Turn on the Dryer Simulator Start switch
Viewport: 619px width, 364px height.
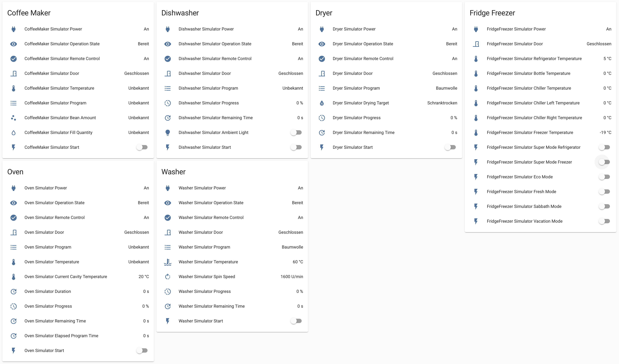coord(450,147)
